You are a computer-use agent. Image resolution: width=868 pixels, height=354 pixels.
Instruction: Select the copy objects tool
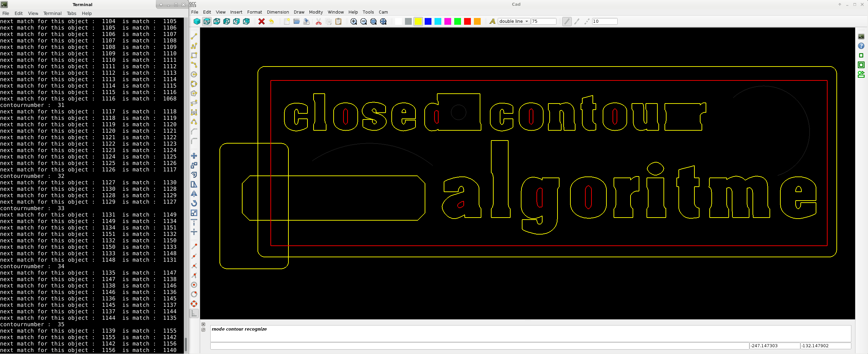coord(194,165)
